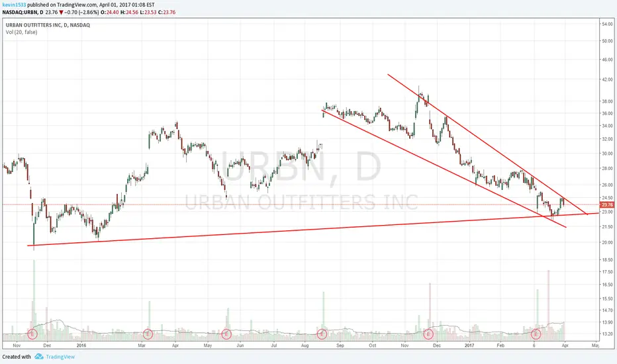Click the 2016 label on the time axis

[81, 345]
